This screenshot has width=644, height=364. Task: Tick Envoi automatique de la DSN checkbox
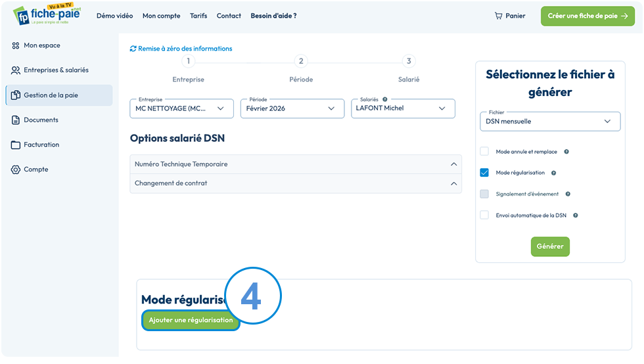click(485, 215)
